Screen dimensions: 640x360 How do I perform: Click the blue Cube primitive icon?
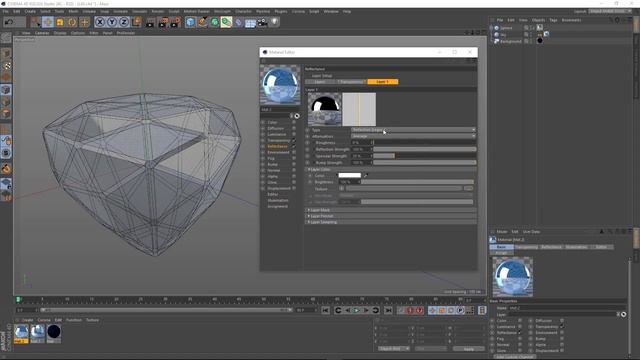click(190, 22)
